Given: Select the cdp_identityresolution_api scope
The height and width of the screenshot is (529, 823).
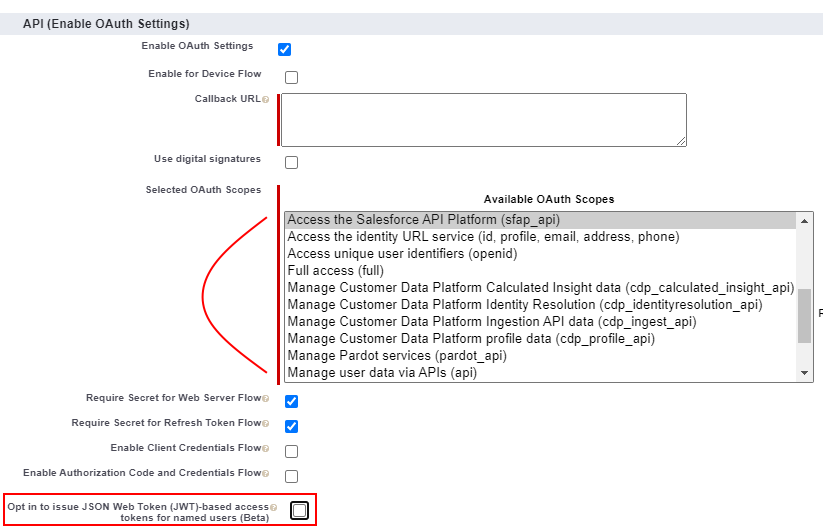Looking at the screenshot, I should (540, 305).
